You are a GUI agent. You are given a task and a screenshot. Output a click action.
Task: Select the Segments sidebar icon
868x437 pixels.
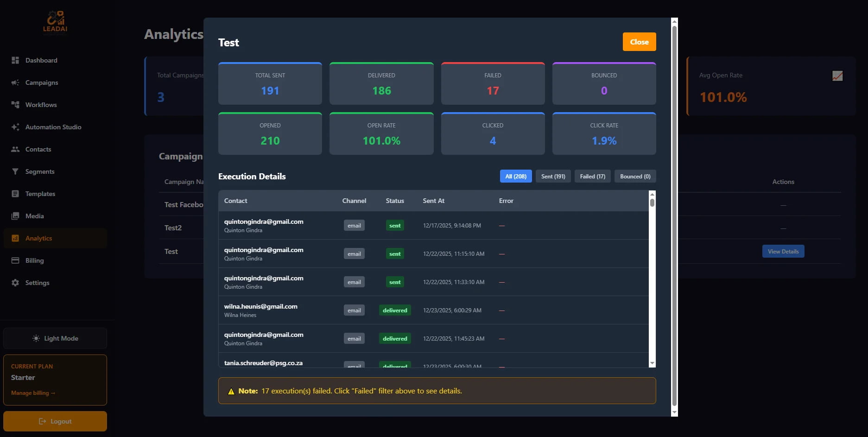click(15, 171)
